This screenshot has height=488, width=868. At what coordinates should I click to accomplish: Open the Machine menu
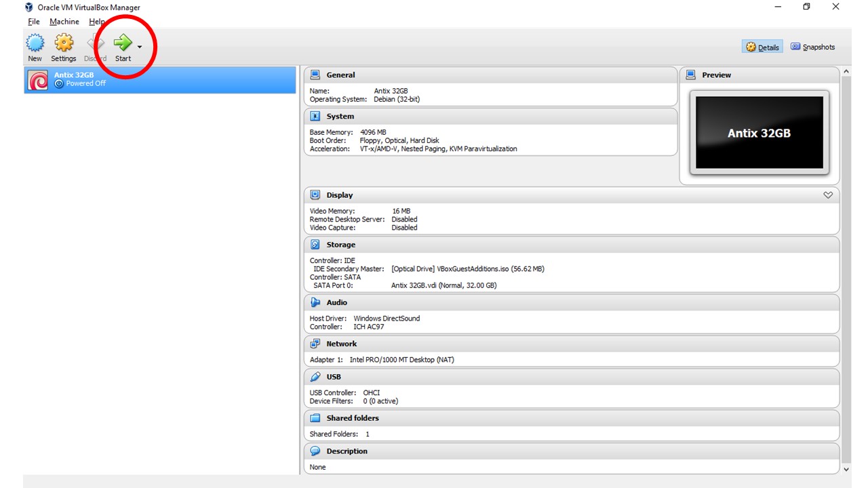(x=64, y=22)
